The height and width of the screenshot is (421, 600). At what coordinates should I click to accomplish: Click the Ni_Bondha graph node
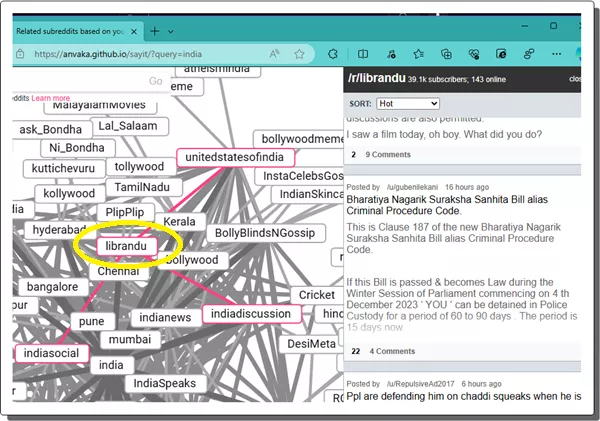(x=77, y=148)
